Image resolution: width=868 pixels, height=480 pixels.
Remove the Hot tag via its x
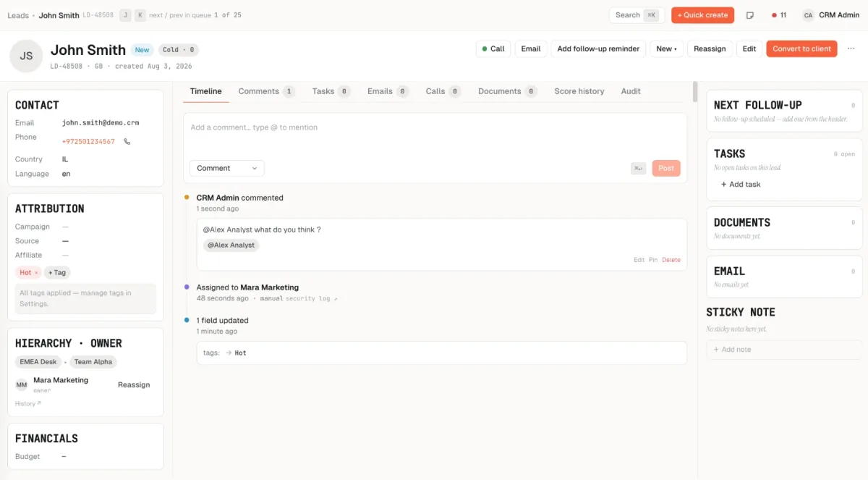pos(37,273)
